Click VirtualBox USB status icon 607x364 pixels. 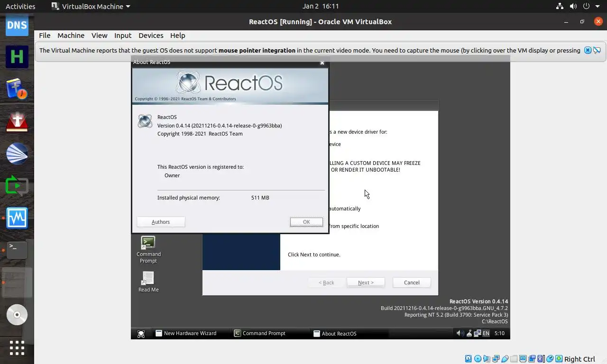[505, 359]
